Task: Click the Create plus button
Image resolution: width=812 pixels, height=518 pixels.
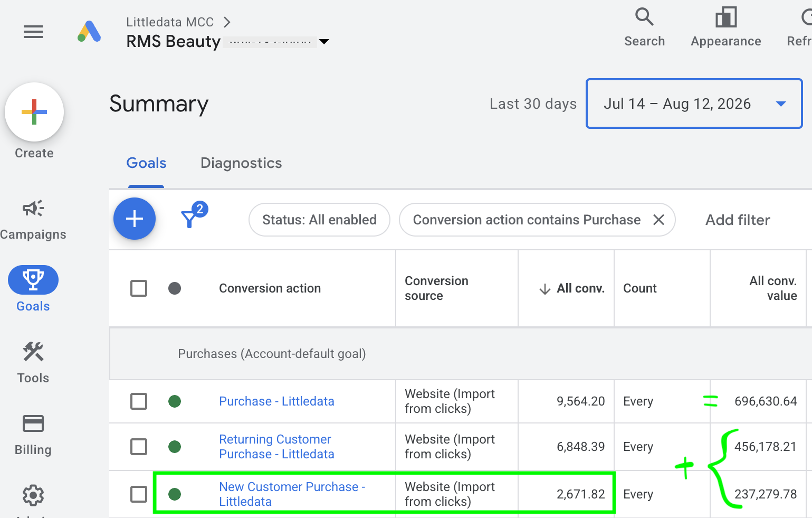Action: [x=34, y=112]
